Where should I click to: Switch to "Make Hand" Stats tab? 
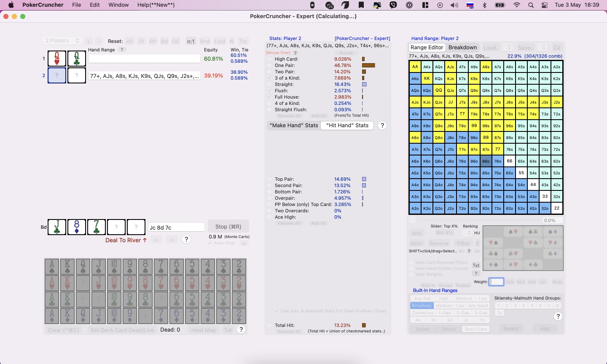(294, 126)
